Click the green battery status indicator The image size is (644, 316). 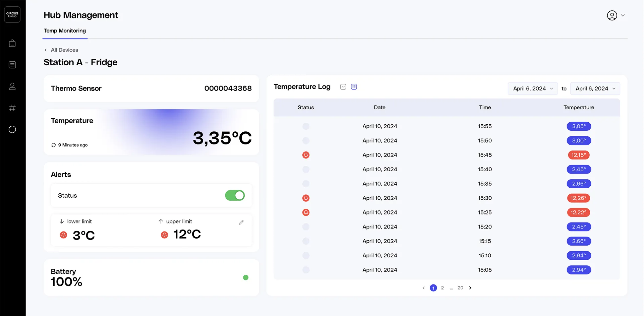point(246,277)
